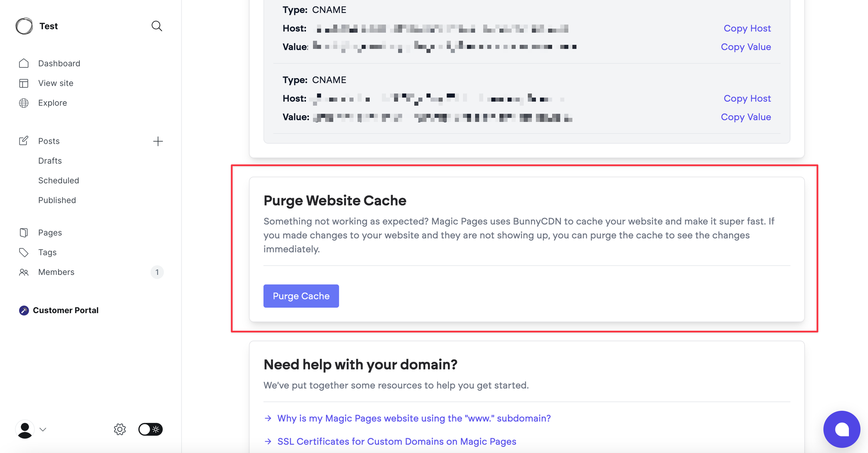Click the Customer Portal wand icon

(24, 311)
